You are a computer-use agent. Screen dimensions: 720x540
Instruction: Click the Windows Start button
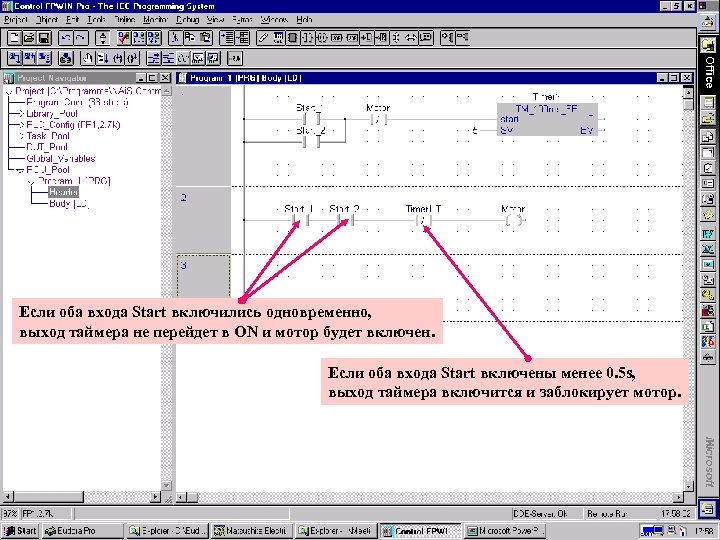tap(20, 531)
